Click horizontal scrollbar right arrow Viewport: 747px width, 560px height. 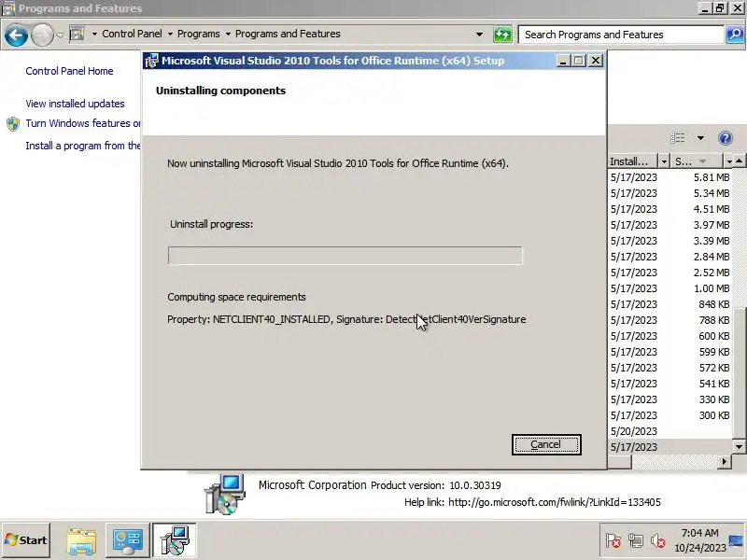click(x=725, y=461)
